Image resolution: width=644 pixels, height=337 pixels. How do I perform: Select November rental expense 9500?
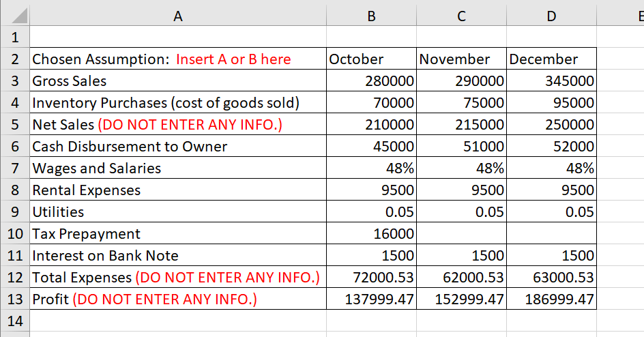coord(461,190)
